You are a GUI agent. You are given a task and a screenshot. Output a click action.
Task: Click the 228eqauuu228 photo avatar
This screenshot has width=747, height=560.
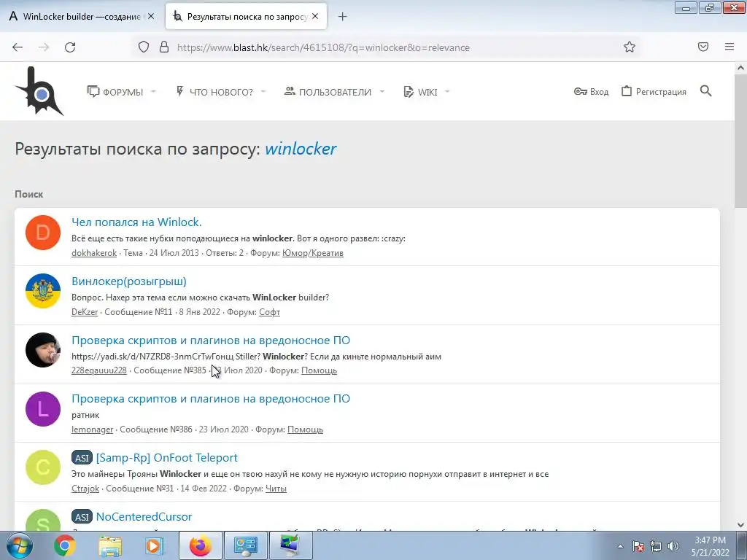click(x=43, y=350)
